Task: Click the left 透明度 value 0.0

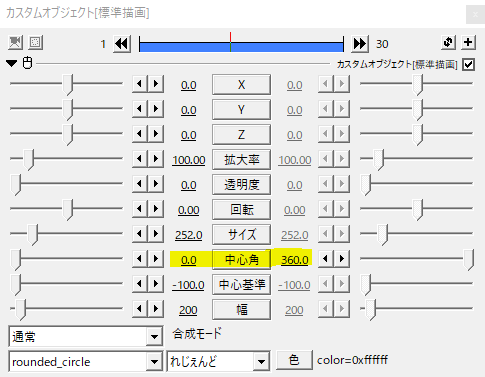Action: (x=188, y=185)
